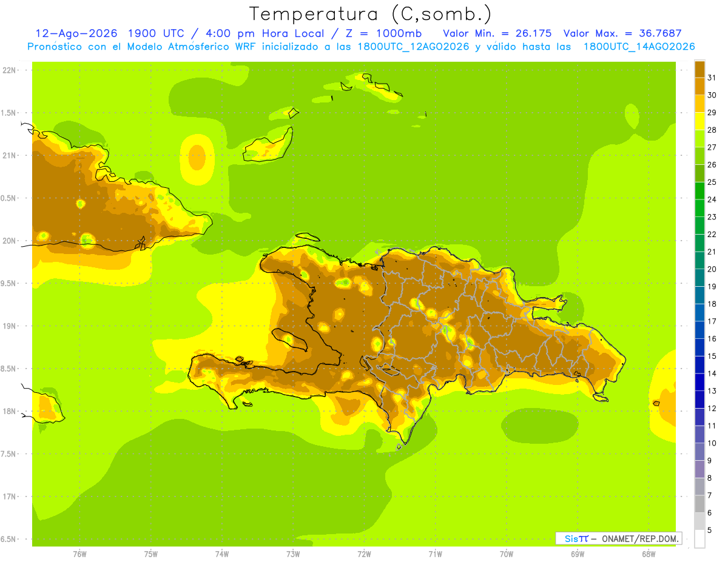Click the '72W' longitude label
Image resolution: width=728 pixels, height=562 pixels.
(364, 554)
